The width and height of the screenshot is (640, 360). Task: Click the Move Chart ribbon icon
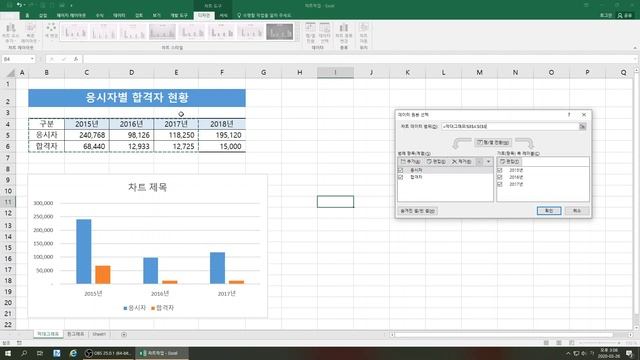click(364, 33)
